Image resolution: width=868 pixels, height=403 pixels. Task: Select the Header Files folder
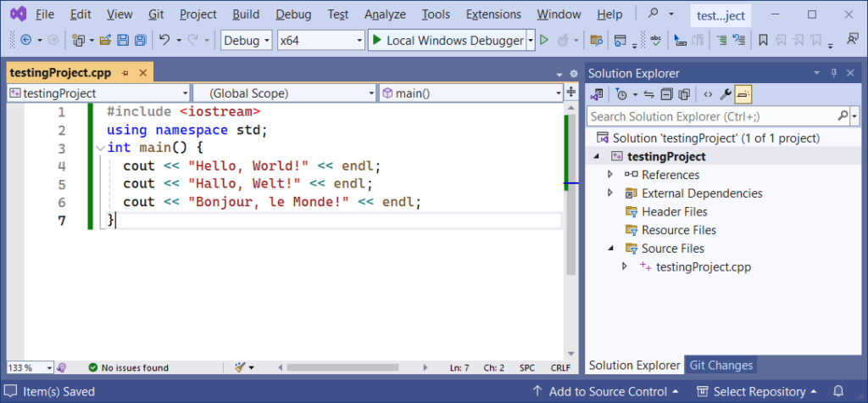click(x=666, y=211)
